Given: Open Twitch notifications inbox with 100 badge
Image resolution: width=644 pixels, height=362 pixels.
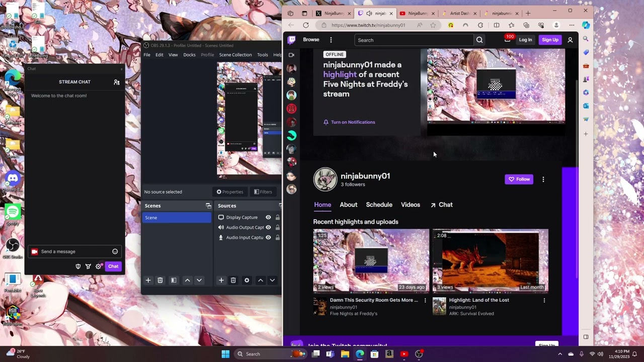Looking at the screenshot, I should (x=508, y=39).
